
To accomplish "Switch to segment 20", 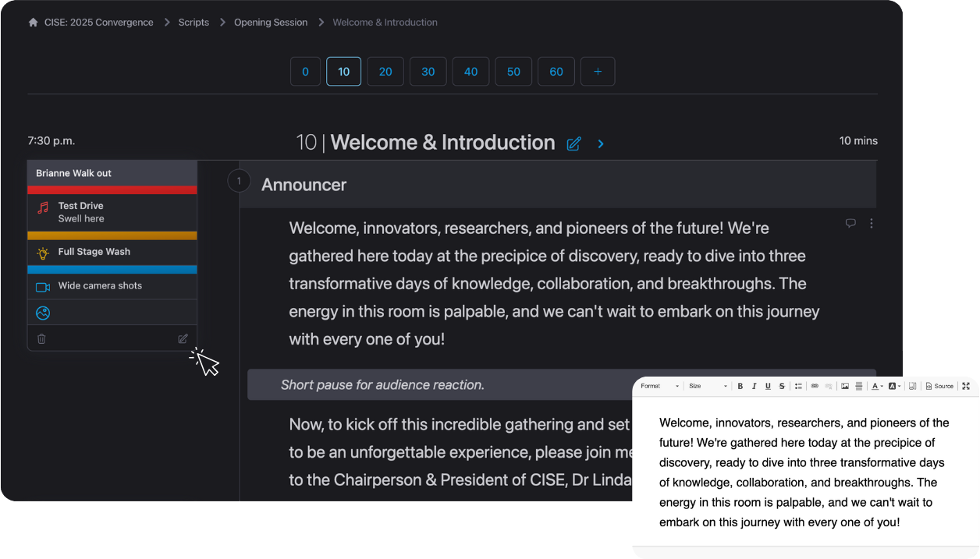I will tap(385, 72).
